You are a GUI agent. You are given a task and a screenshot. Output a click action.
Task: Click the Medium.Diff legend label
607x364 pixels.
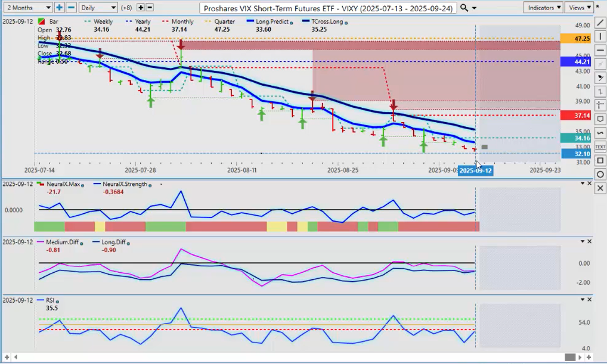(63, 242)
